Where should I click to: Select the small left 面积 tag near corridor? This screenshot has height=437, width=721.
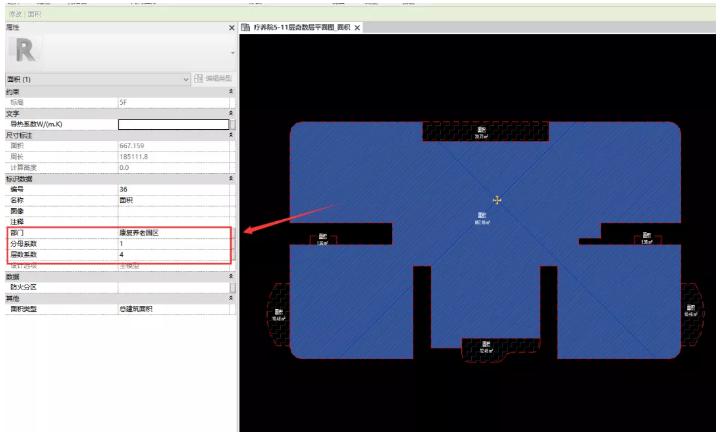(323, 239)
